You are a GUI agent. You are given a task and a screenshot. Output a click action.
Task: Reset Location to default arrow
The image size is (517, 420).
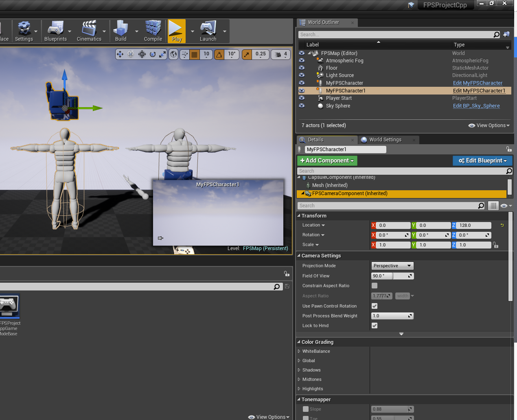(502, 225)
